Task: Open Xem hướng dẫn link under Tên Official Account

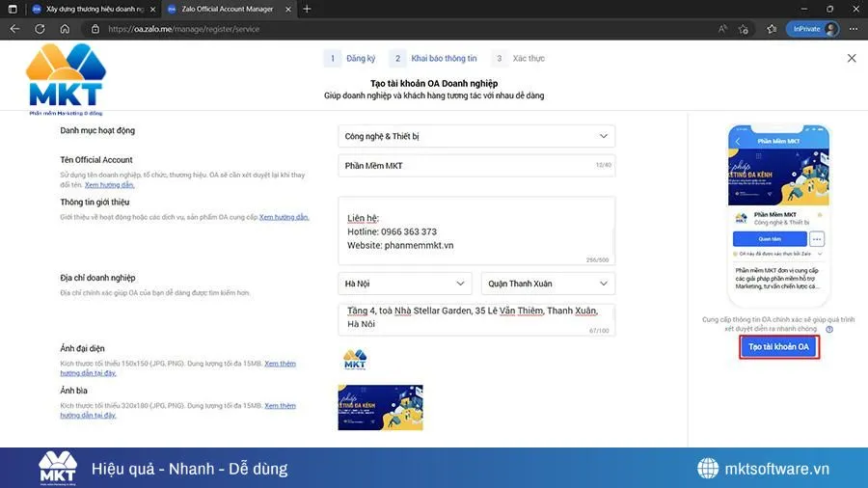Action: [x=110, y=185]
